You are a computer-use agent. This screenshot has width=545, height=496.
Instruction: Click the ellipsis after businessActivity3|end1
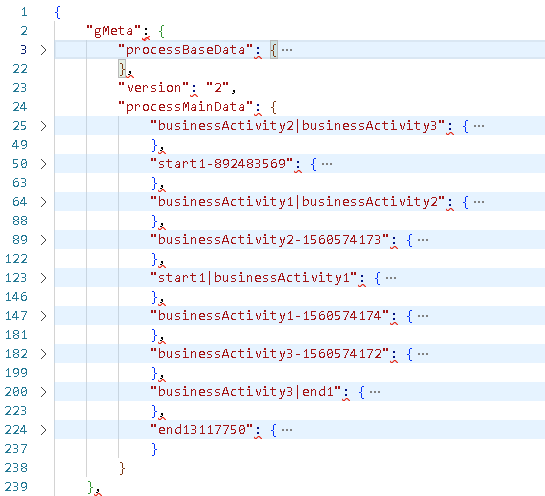tap(375, 392)
